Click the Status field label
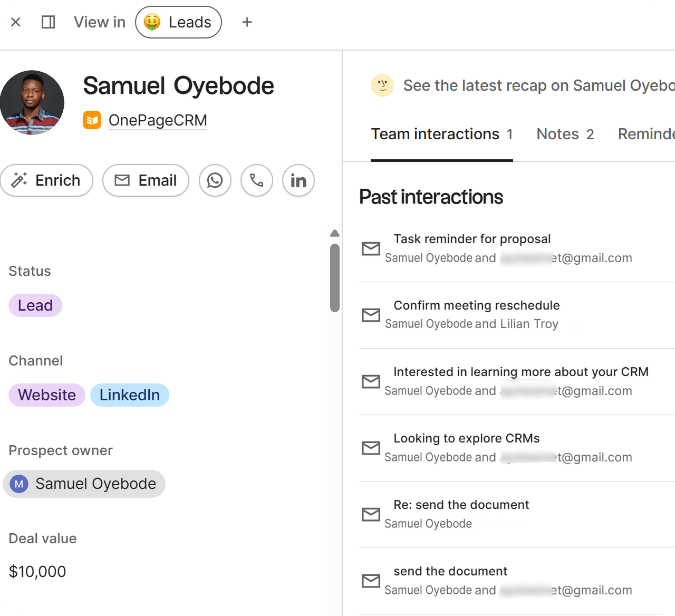This screenshot has height=616, width=675. coord(30,271)
